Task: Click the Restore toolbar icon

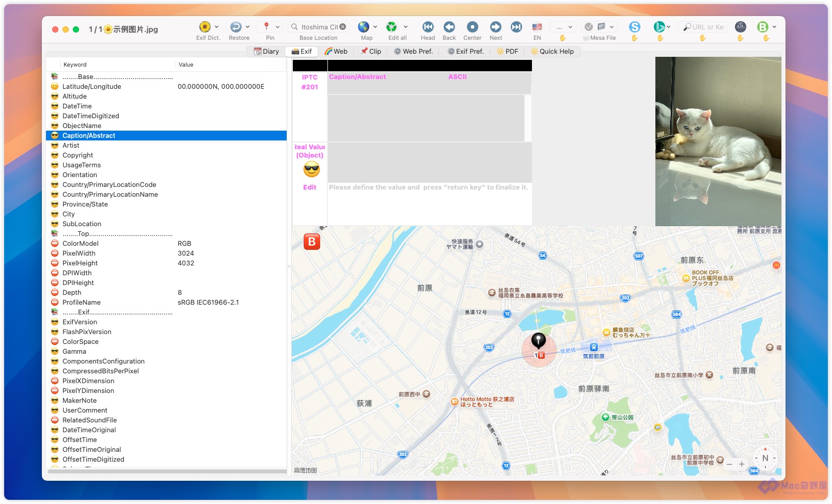Action: pyautogui.click(x=236, y=27)
